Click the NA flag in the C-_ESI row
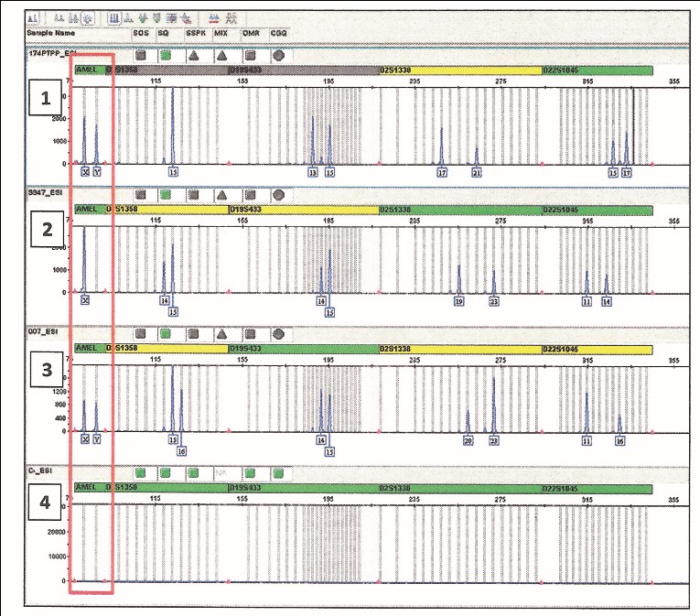The image size is (700, 616). pyautogui.click(x=221, y=472)
